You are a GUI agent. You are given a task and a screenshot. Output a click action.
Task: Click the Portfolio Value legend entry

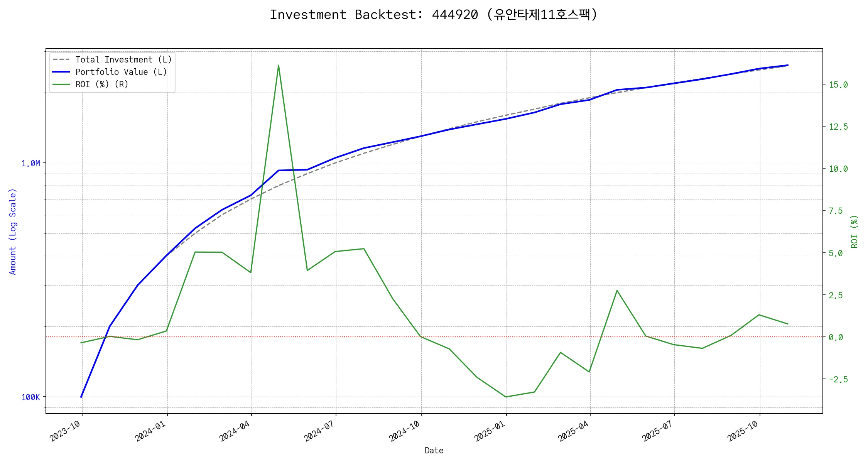[121, 72]
